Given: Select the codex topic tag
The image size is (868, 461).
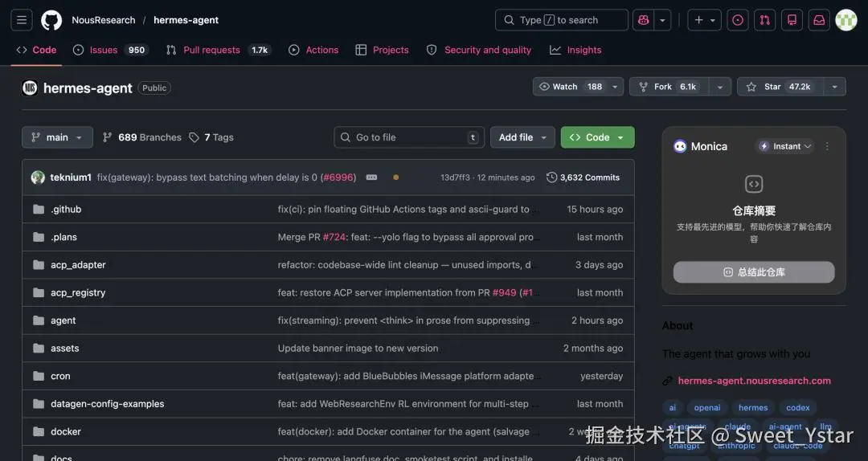Looking at the screenshot, I should pos(798,408).
